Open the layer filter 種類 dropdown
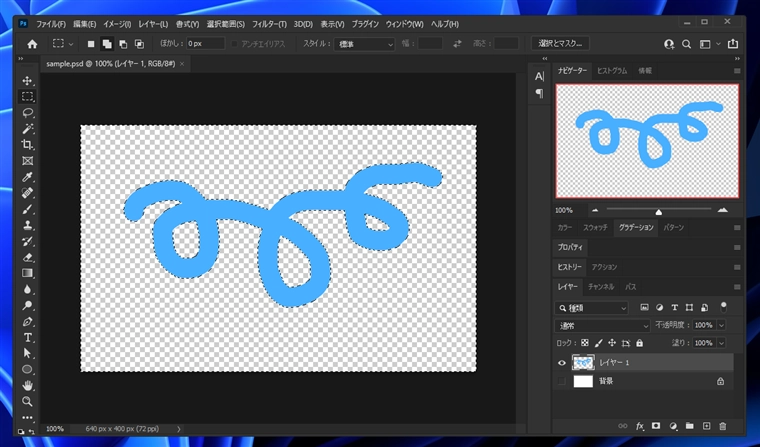 pyautogui.click(x=591, y=308)
